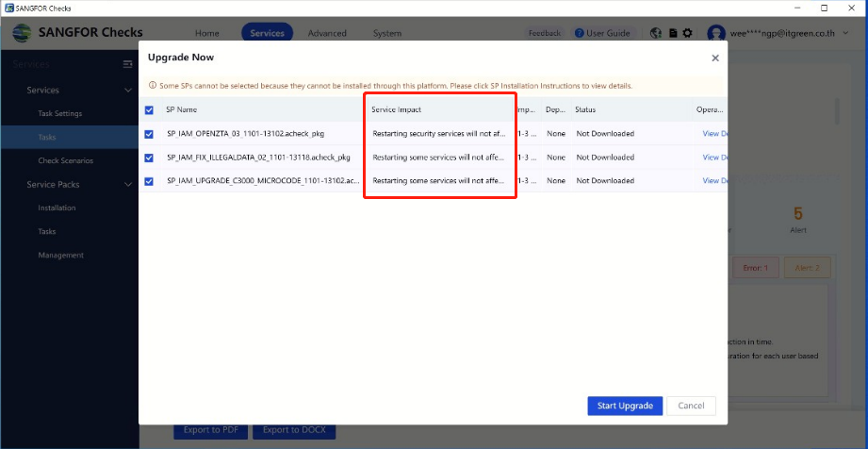868x449 pixels.
Task: Open Check Scenarios in sidebar
Action: pyautogui.click(x=65, y=160)
